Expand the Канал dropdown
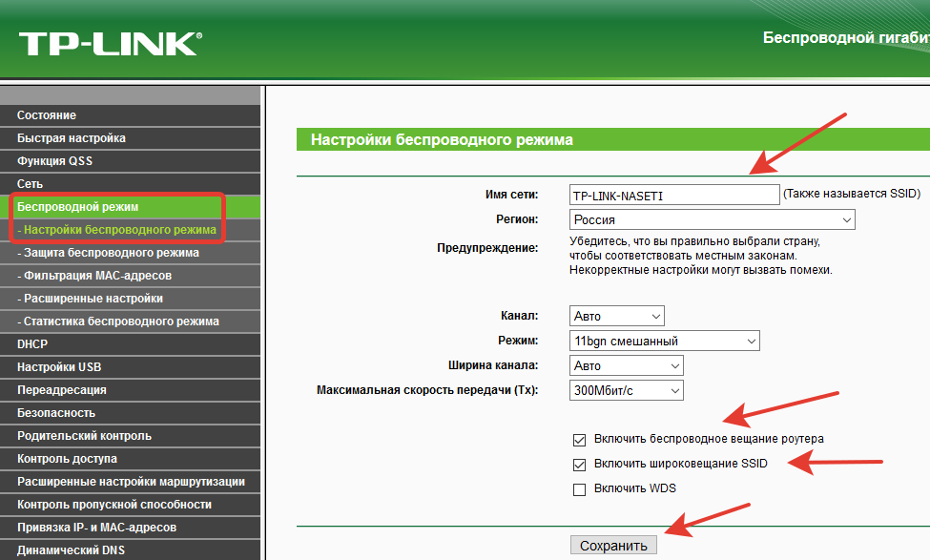Viewport: 930px width, 560px height. click(617, 316)
